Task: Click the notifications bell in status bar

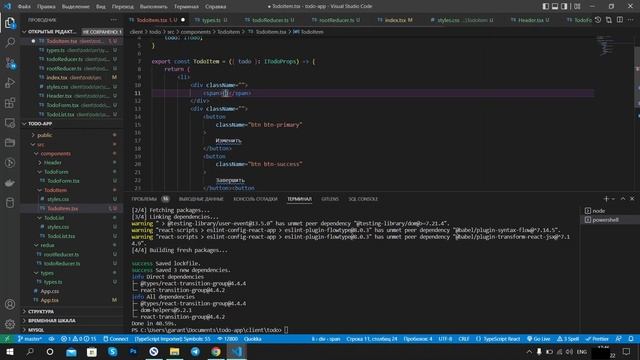Action: pyautogui.click(x=631, y=339)
